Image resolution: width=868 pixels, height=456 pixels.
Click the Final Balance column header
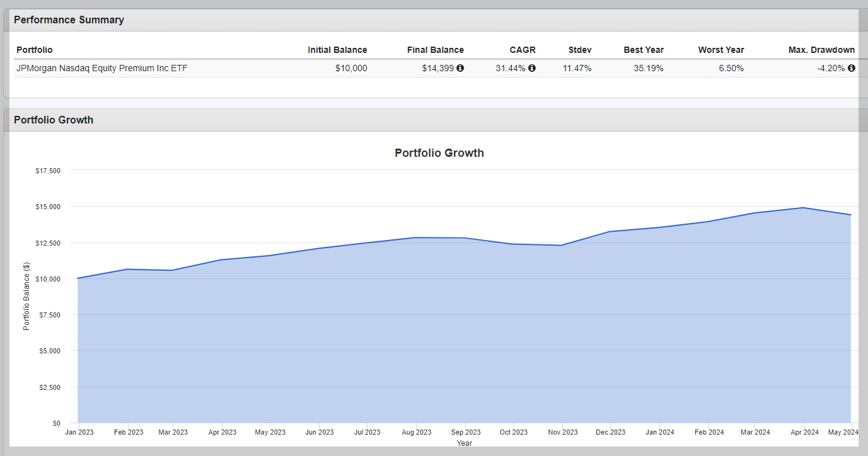click(436, 50)
